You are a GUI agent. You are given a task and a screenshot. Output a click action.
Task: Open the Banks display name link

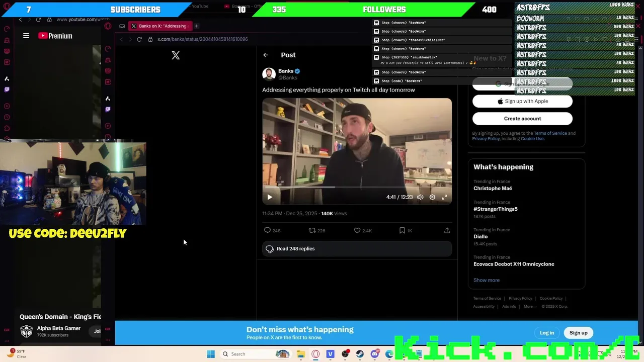click(x=286, y=71)
